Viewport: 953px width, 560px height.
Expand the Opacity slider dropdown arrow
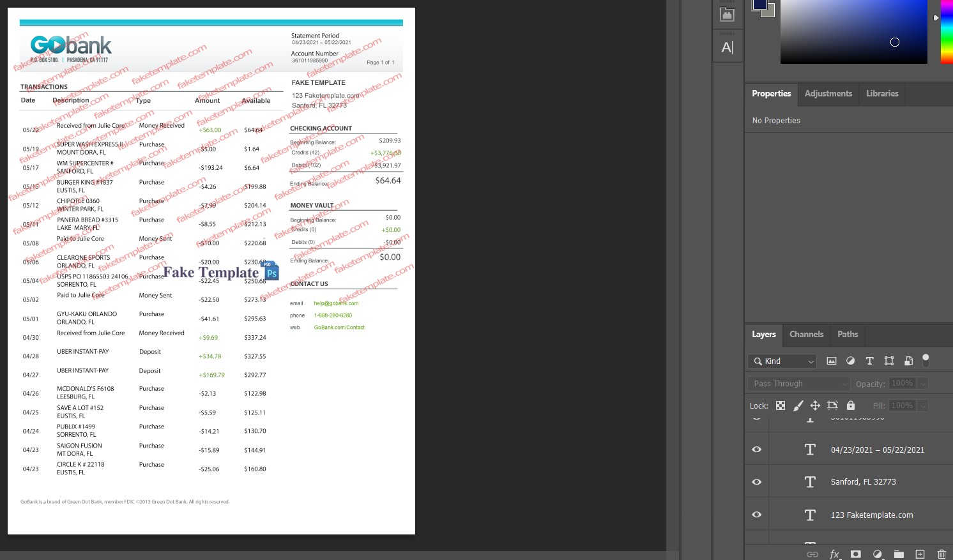923,384
